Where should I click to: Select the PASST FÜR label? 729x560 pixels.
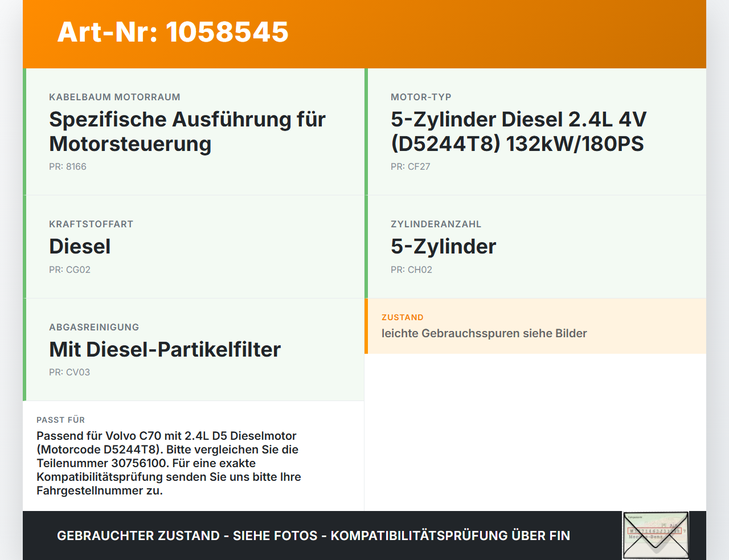(60, 420)
